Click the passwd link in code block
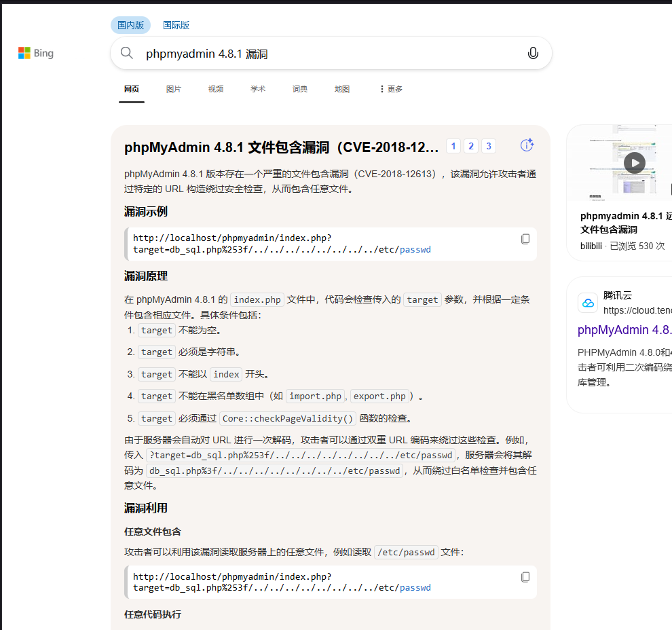672x630 pixels. click(x=415, y=588)
